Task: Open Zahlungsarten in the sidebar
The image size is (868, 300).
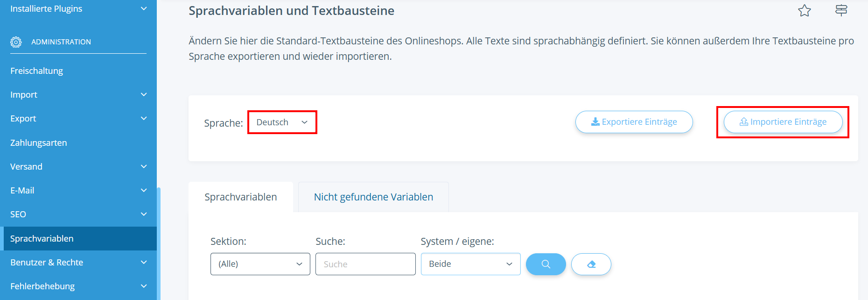Action: coord(39,143)
